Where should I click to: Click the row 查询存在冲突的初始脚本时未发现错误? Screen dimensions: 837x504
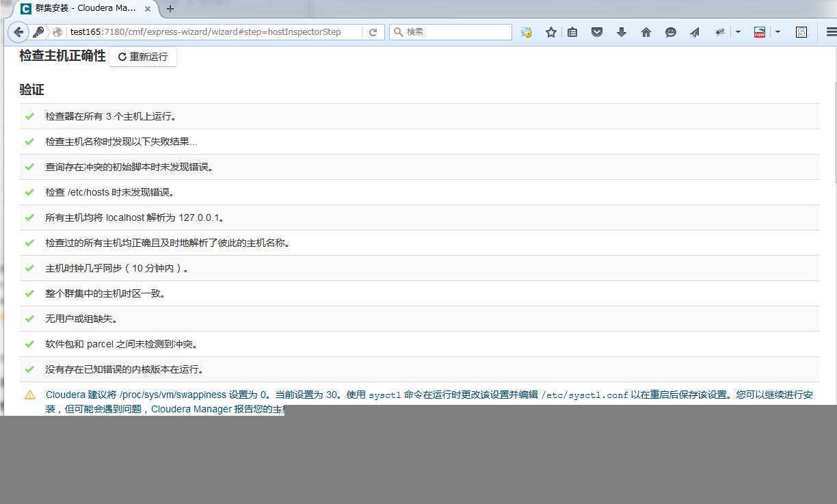(x=419, y=167)
